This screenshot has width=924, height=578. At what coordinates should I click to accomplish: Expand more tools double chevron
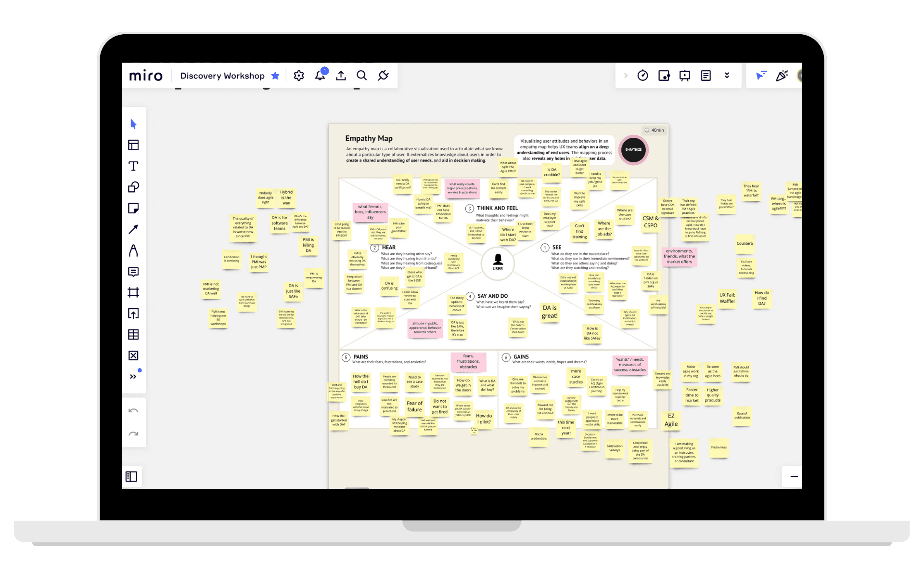(133, 377)
